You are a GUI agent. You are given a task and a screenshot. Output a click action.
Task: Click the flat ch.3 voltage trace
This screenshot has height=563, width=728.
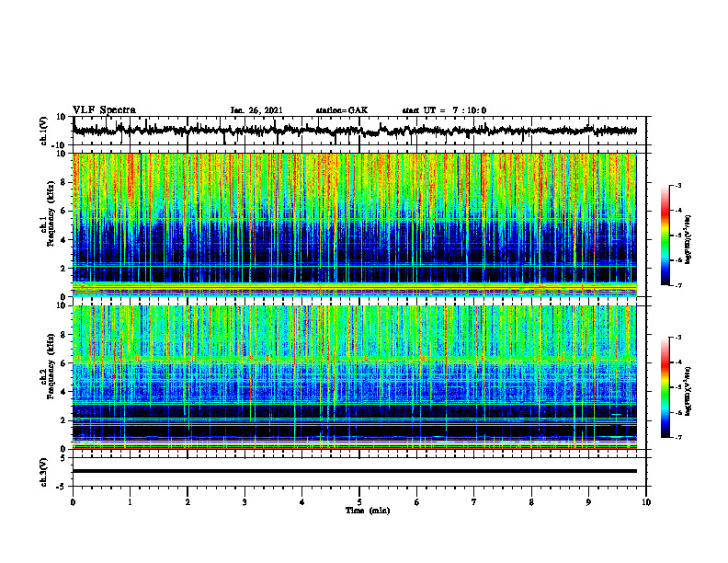354,471
